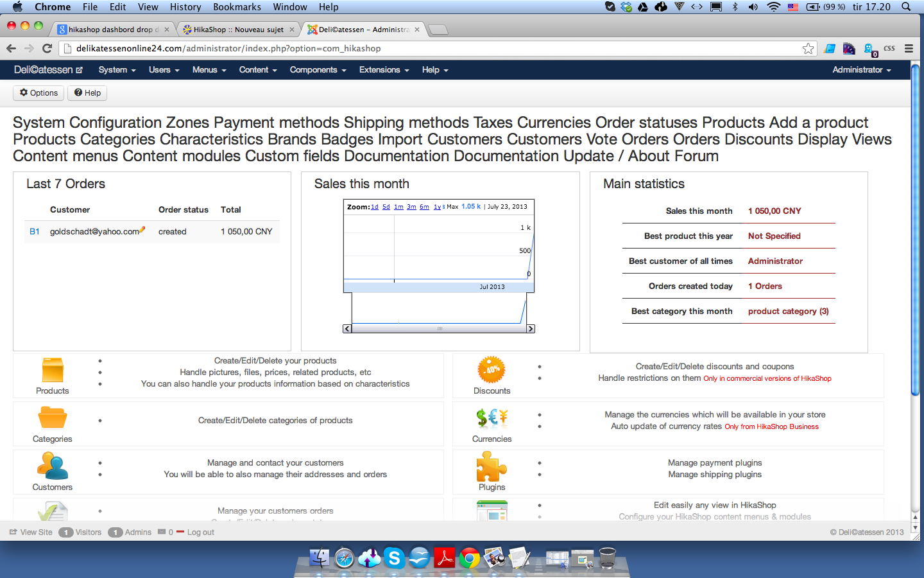Click the Bluetooth icon in the menu bar
Viewport: 924px width, 578px height.
pos(735,7)
